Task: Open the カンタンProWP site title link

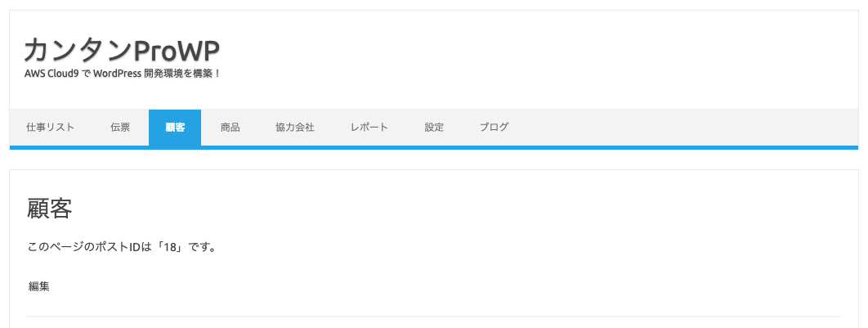Action: tap(122, 50)
